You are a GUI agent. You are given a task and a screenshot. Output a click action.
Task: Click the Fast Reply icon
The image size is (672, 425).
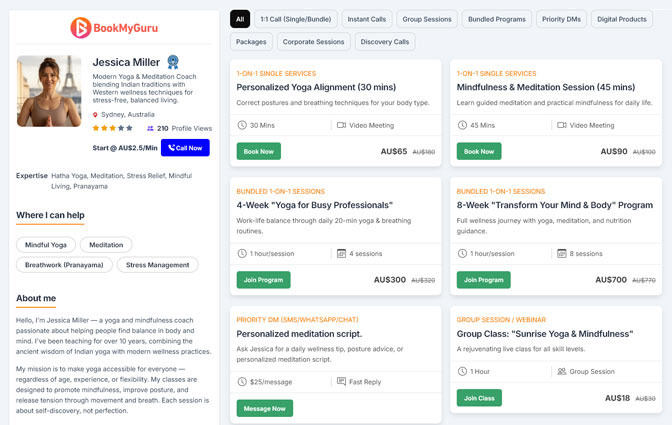pyautogui.click(x=341, y=382)
